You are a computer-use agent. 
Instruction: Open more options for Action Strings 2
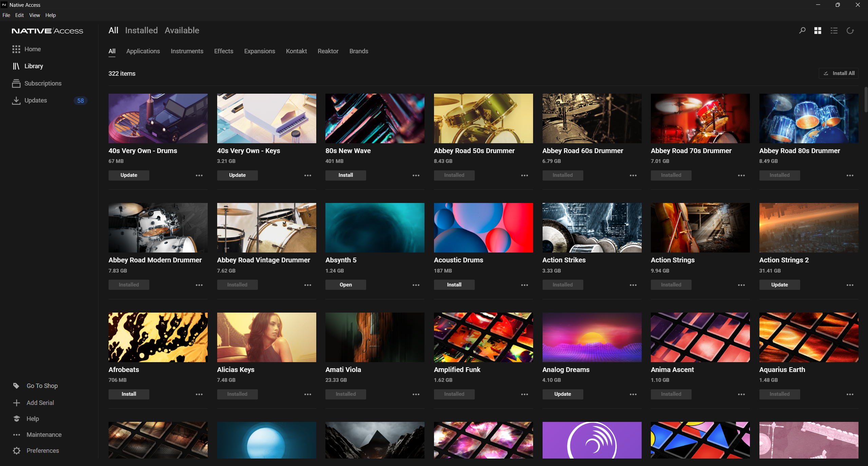[850, 285]
